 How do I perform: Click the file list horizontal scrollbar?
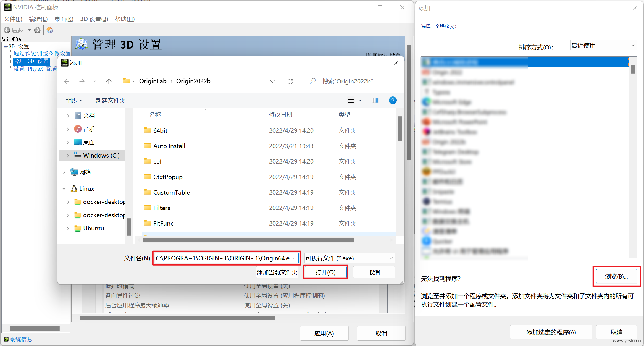tap(248, 240)
